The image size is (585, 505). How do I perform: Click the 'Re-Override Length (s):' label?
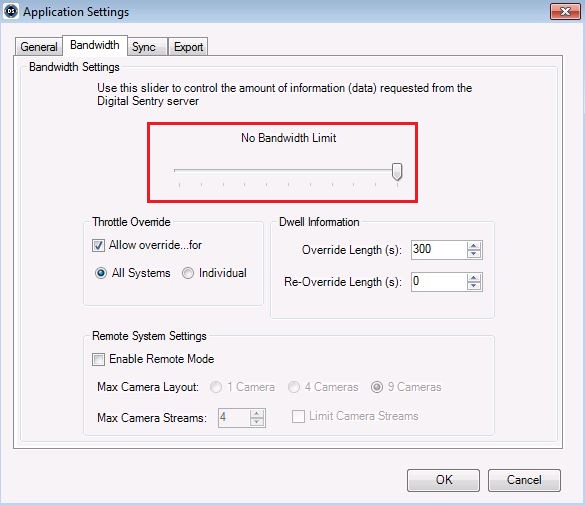343,282
